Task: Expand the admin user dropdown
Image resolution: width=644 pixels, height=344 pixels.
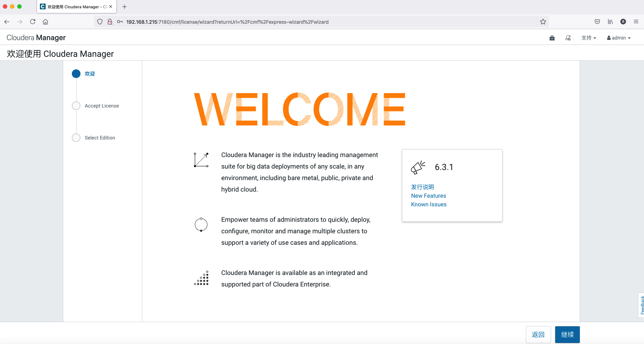Action: pyautogui.click(x=619, y=38)
